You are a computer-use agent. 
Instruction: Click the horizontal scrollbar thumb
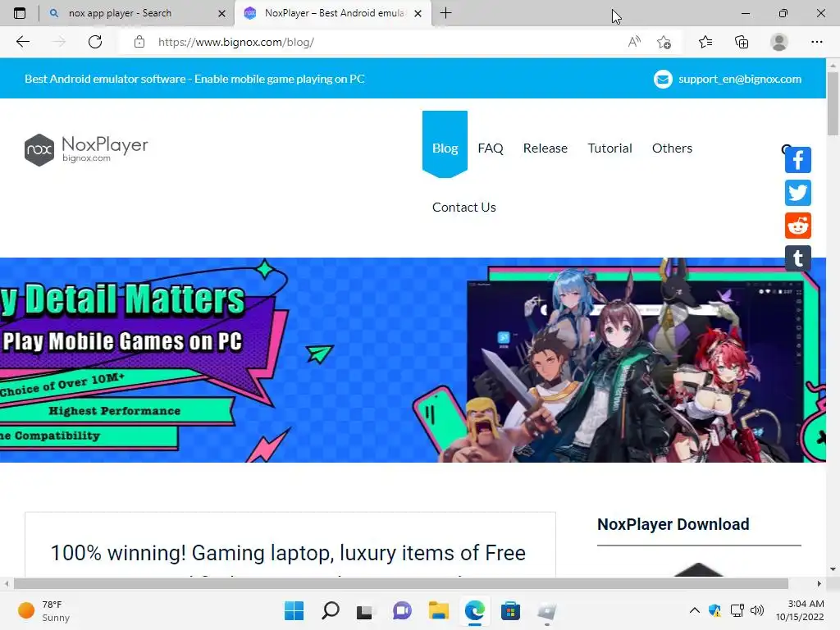coord(400,583)
